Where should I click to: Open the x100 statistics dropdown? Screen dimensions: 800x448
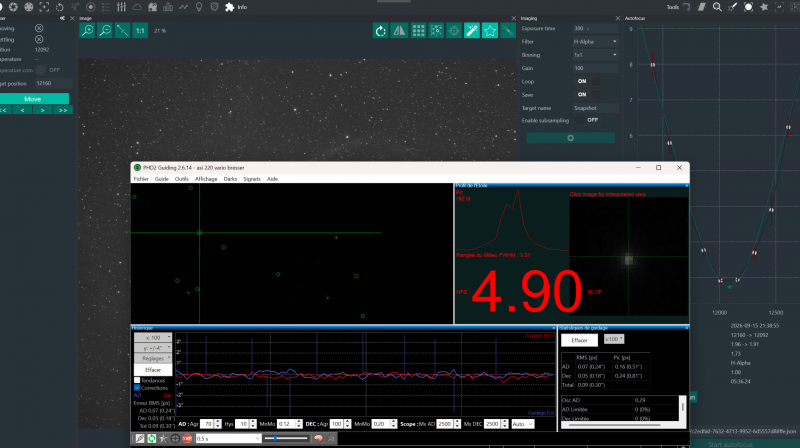[614, 339]
